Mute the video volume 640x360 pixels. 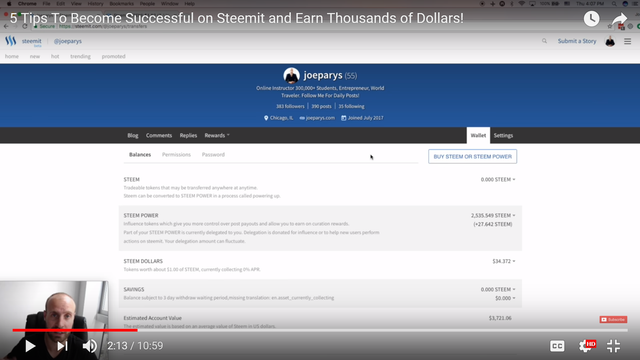coord(89,346)
